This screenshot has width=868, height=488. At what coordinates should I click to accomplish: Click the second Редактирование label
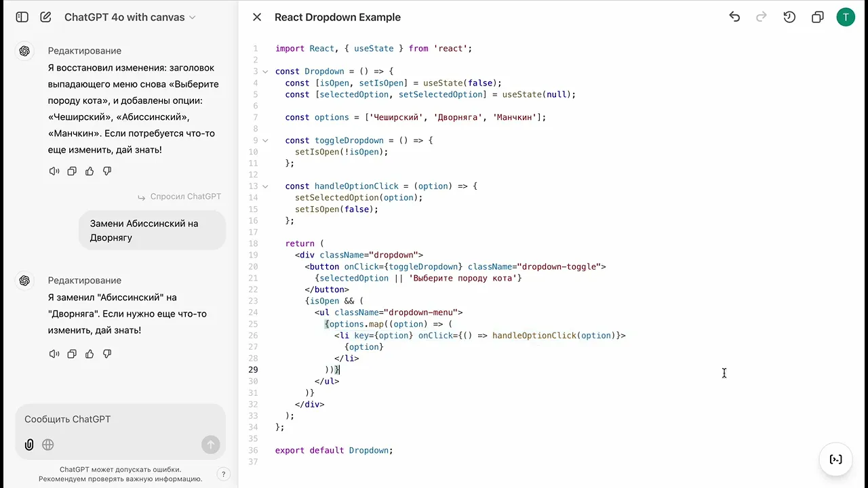pos(85,281)
